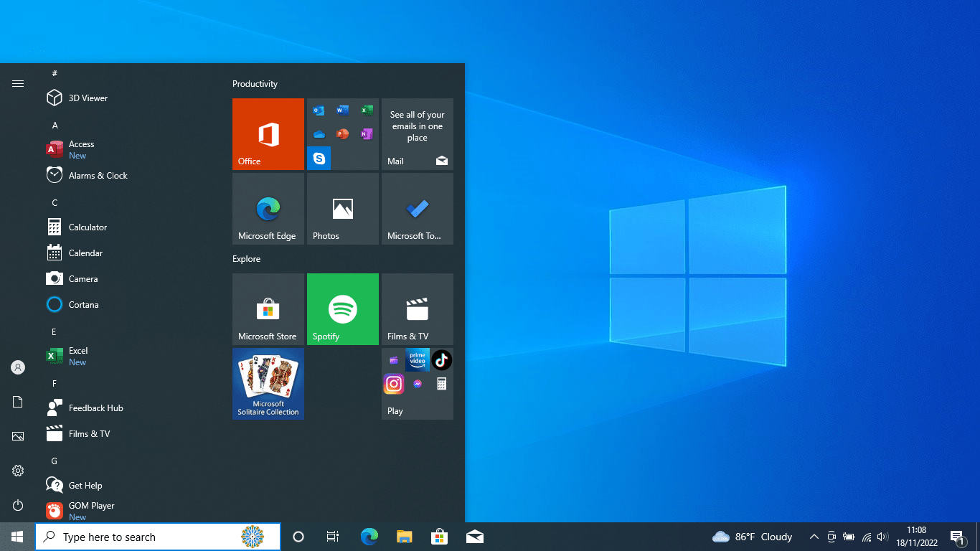Open OneDrive in the Office apps tile folder

coord(319,134)
